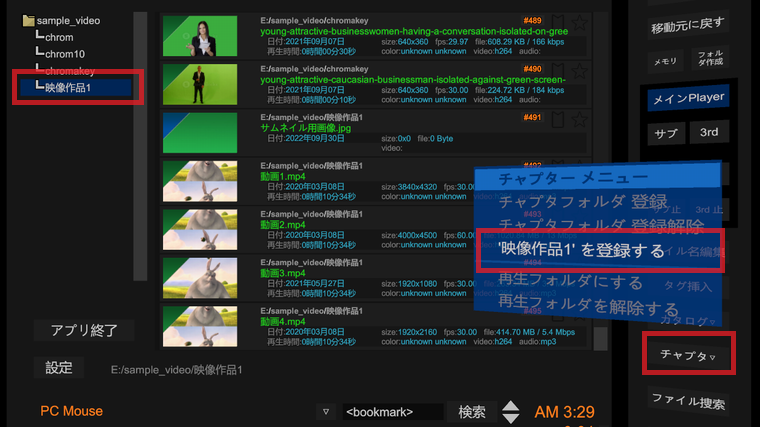Click the 動画2.mp4 file name
The width and height of the screenshot is (760, 427).
283,225
